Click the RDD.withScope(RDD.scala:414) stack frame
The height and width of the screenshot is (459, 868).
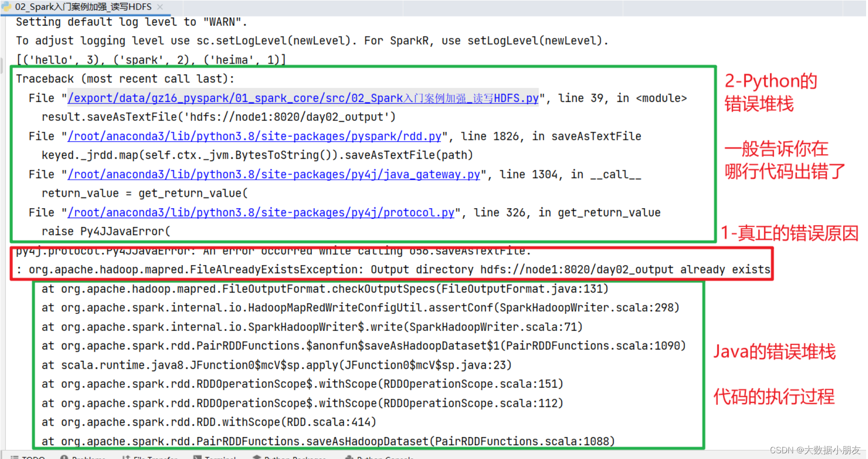point(209,422)
